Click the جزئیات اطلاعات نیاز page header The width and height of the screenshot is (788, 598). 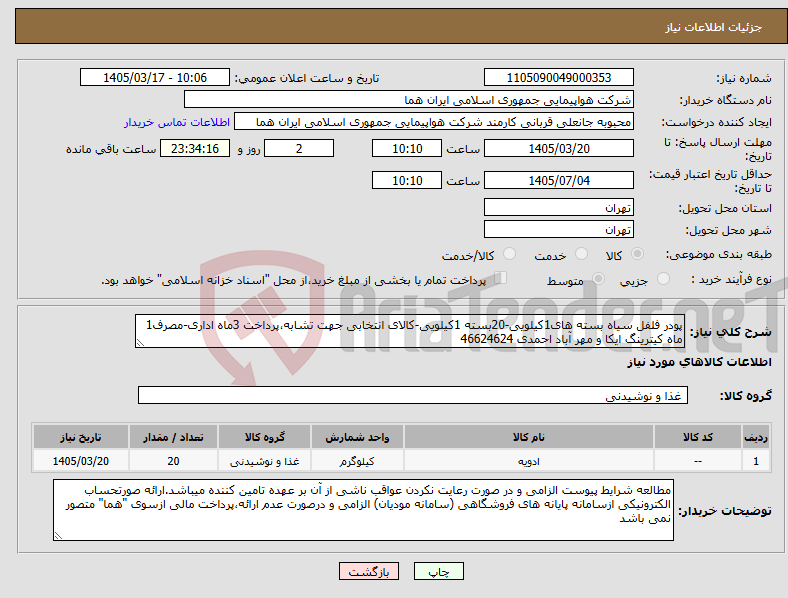click(713, 27)
